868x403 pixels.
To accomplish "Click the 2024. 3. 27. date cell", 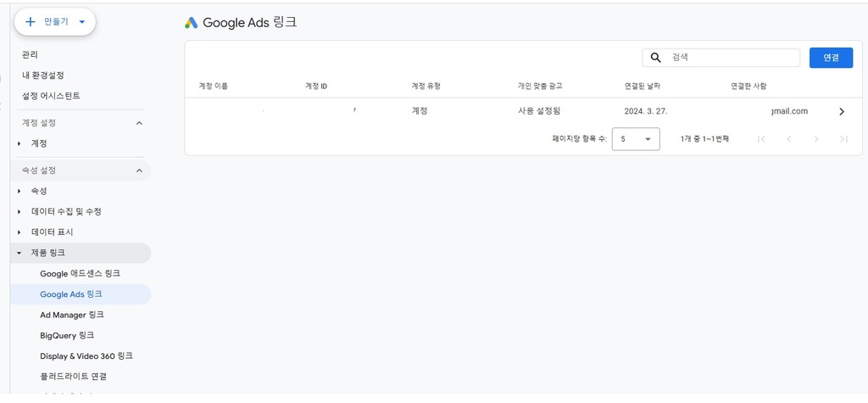I will (646, 111).
